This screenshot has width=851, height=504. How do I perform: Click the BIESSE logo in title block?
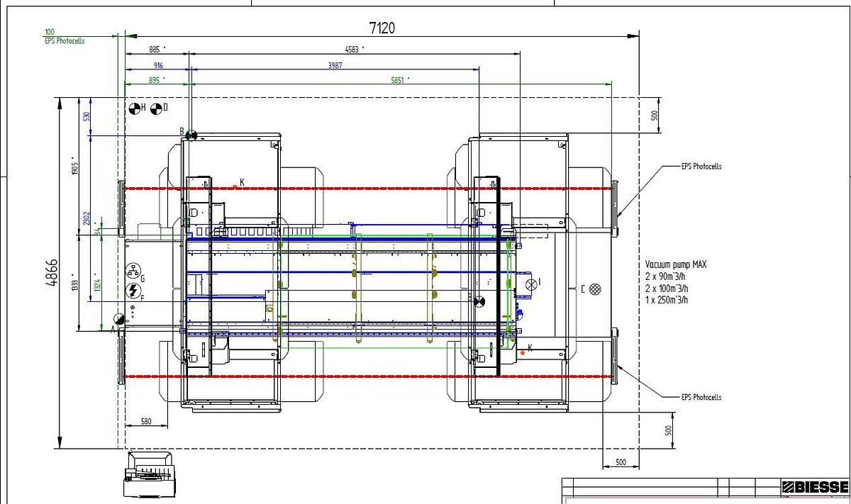click(x=814, y=487)
